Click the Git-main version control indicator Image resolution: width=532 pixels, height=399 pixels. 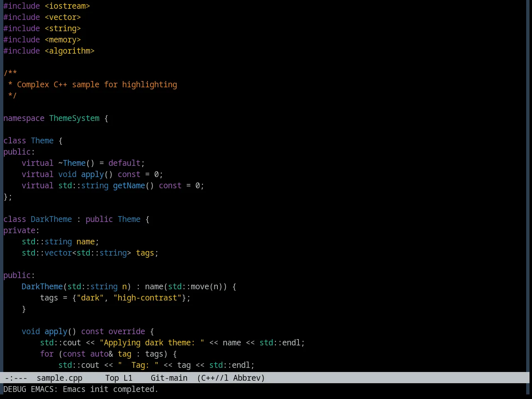169,378
